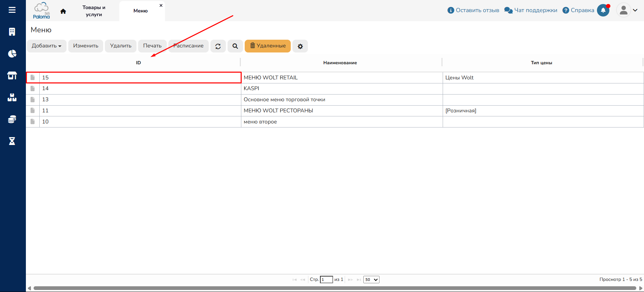Screen dimensions: 644x292
Task: Open search with magnifier icon
Action: pos(235,46)
